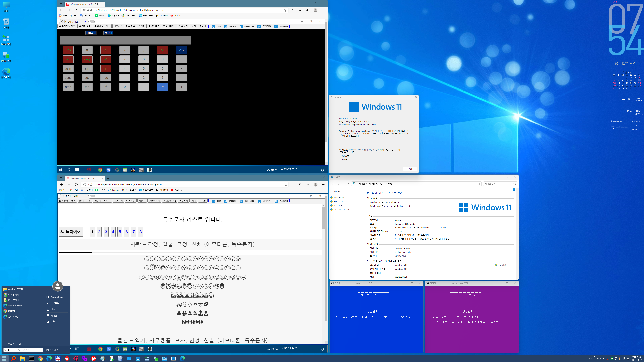This screenshot has width=644, height=362.
Task: Open DISM_백업 desktop icon
Action: point(6,40)
